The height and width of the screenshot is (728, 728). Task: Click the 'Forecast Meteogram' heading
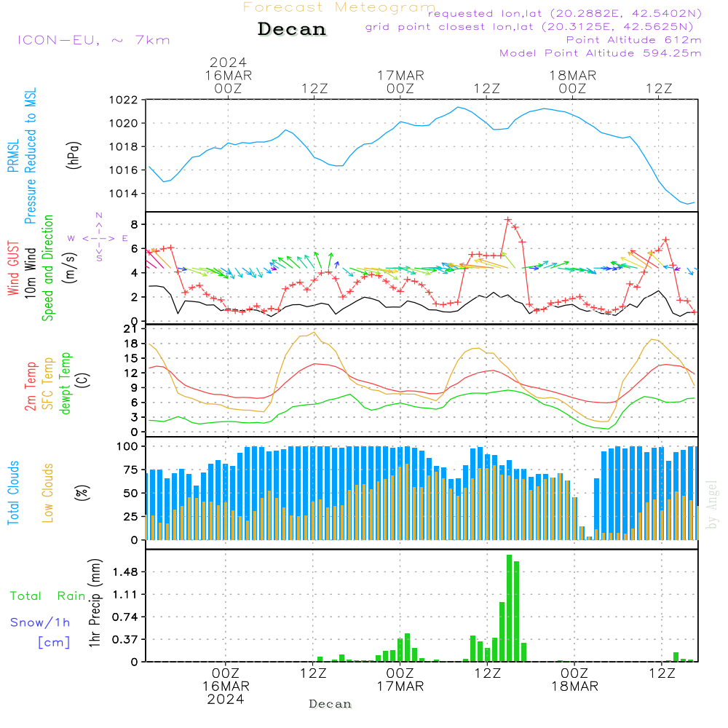339,7
